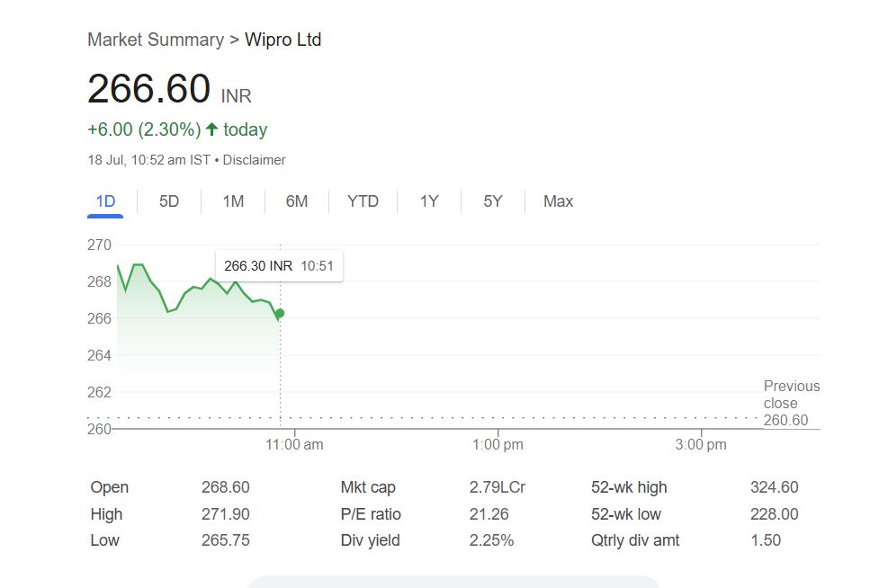Select the 1D time range tab
The image size is (879, 588).
click(105, 201)
